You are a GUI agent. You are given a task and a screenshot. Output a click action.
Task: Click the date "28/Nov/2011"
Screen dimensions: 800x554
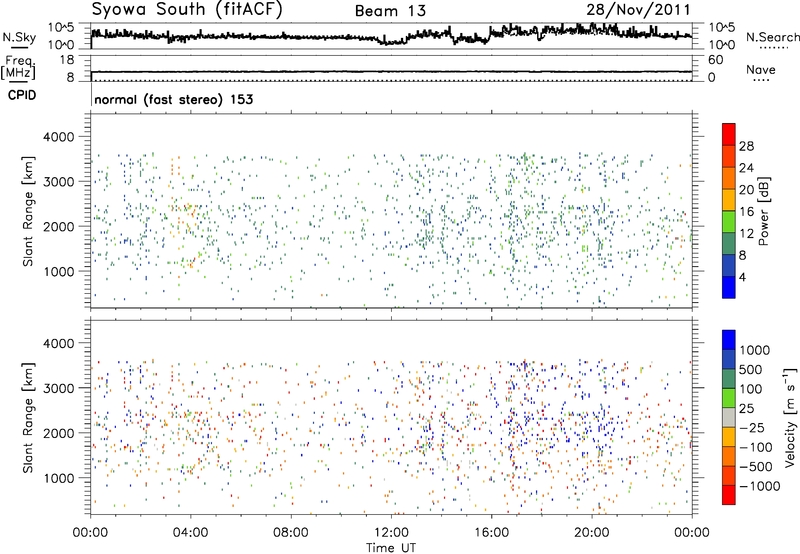(x=638, y=10)
